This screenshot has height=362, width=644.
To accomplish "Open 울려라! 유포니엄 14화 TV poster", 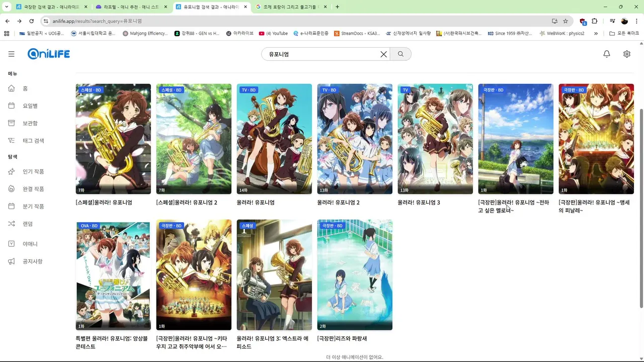I will (274, 139).
